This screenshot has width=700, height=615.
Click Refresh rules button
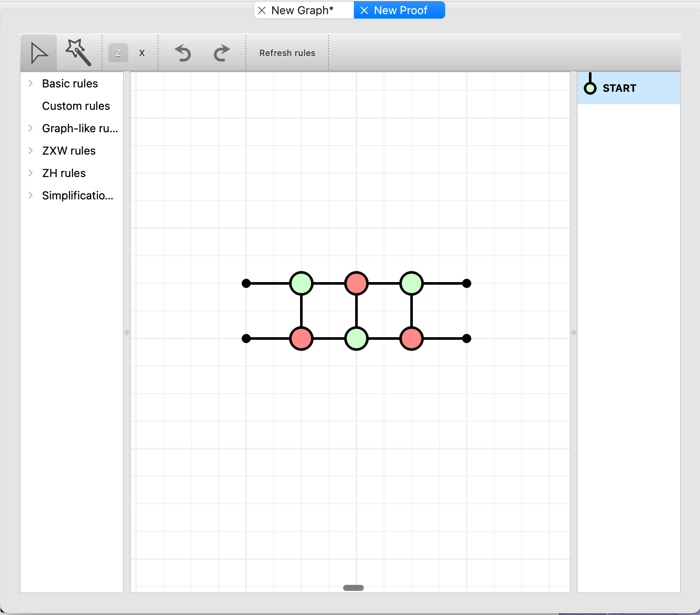pos(287,53)
